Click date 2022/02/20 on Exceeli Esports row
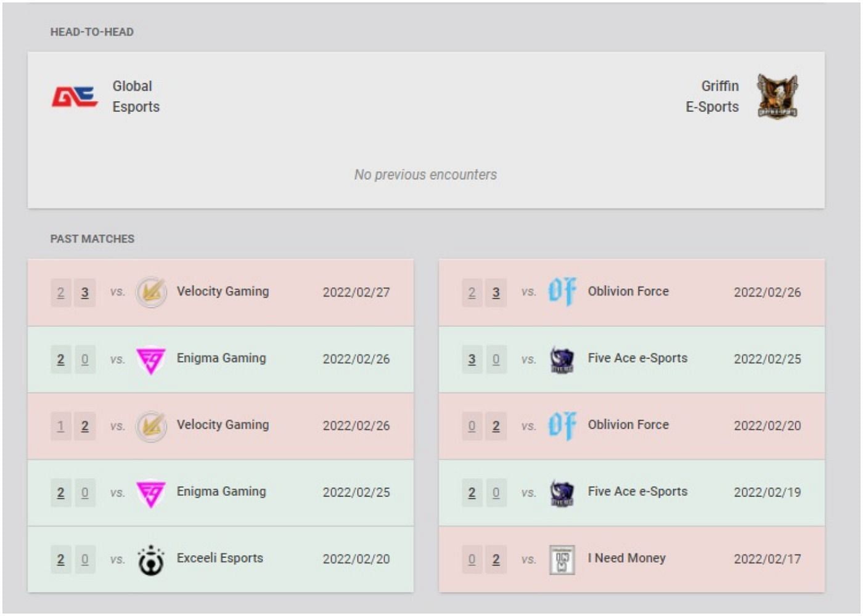Screen dimensions: 863x616 click(x=356, y=559)
